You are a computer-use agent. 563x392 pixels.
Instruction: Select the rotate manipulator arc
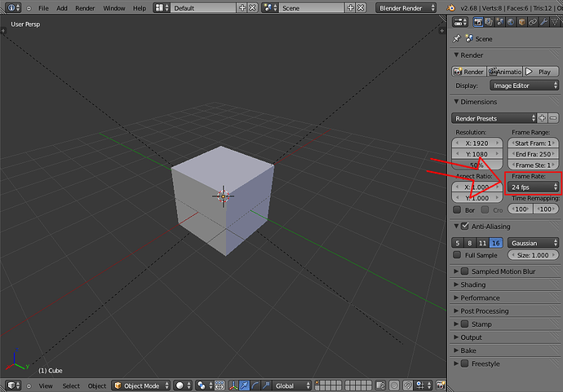click(x=255, y=385)
